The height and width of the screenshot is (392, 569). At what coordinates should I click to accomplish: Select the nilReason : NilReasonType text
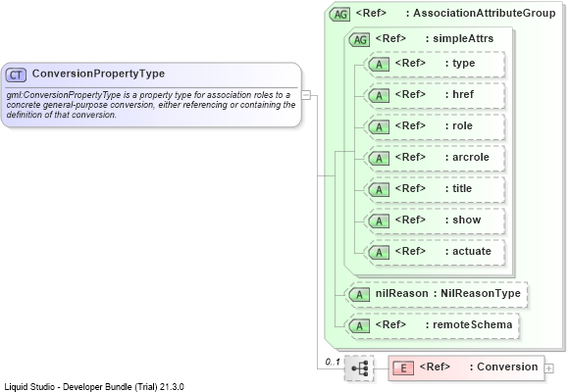click(x=448, y=293)
